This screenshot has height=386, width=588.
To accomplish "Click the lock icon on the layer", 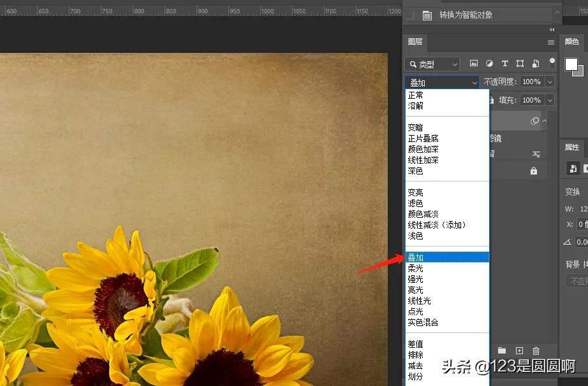I will (x=535, y=171).
